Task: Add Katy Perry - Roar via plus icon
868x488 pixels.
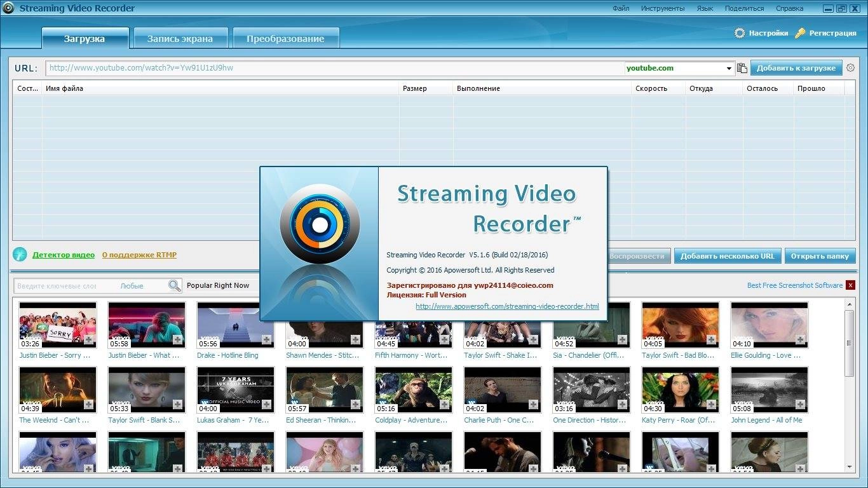Action: (x=711, y=405)
